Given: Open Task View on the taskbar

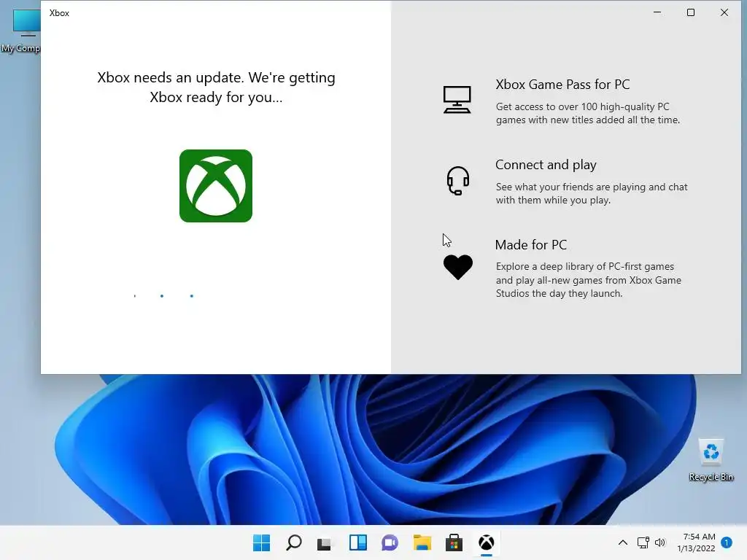Looking at the screenshot, I should 325,542.
